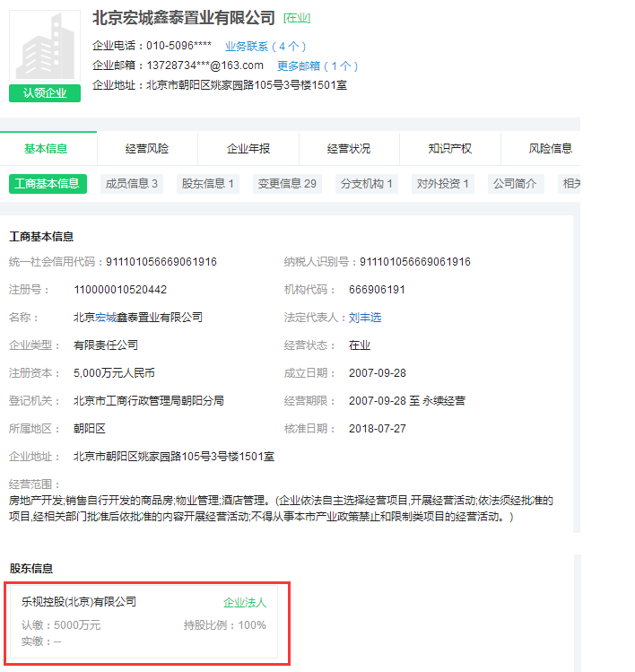This screenshot has height=672, width=635.
Task: Switch to 经营风险 tab
Action: [147, 149]
